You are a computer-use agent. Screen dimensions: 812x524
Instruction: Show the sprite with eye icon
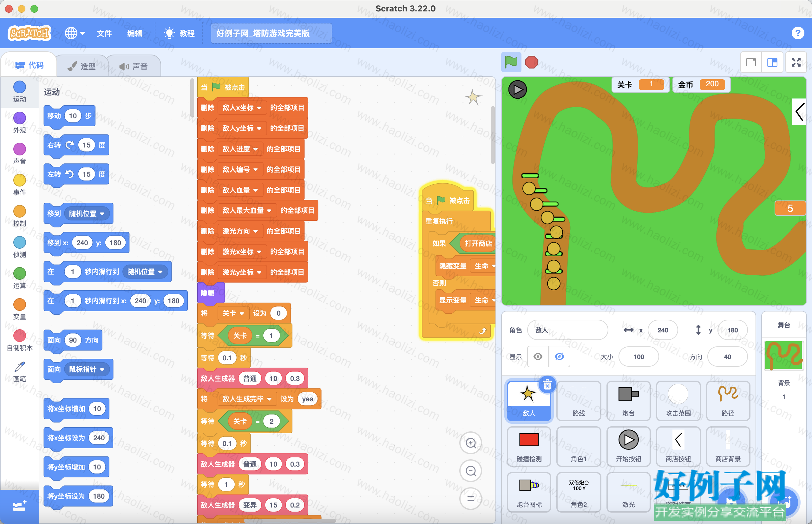(538, 356)
